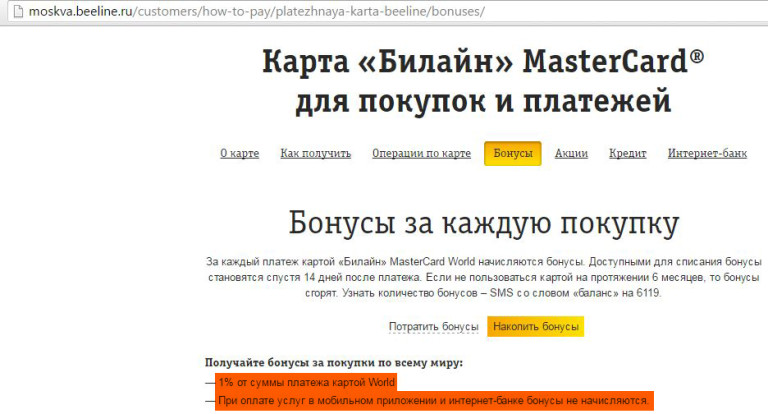Image resolution: width=768 pixels, height=414 pixels.
Task: Open the "О карте" navigation tab
Action: pos(240,154)
